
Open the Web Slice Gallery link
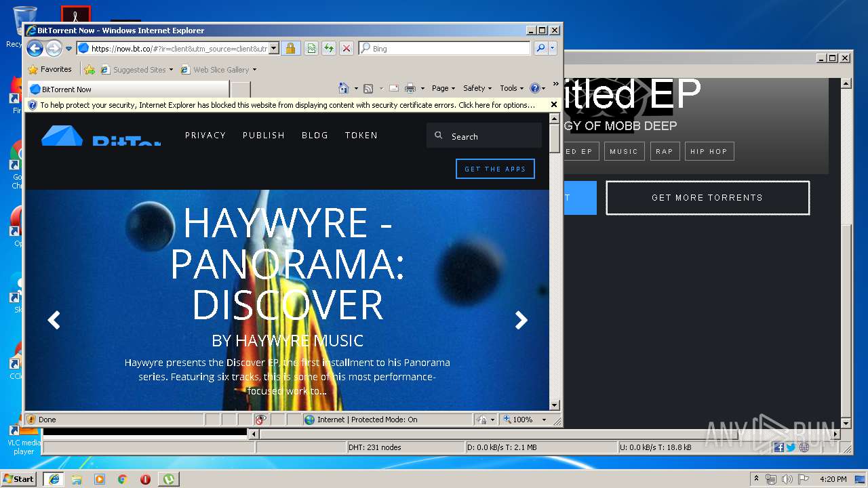[218, 70]
